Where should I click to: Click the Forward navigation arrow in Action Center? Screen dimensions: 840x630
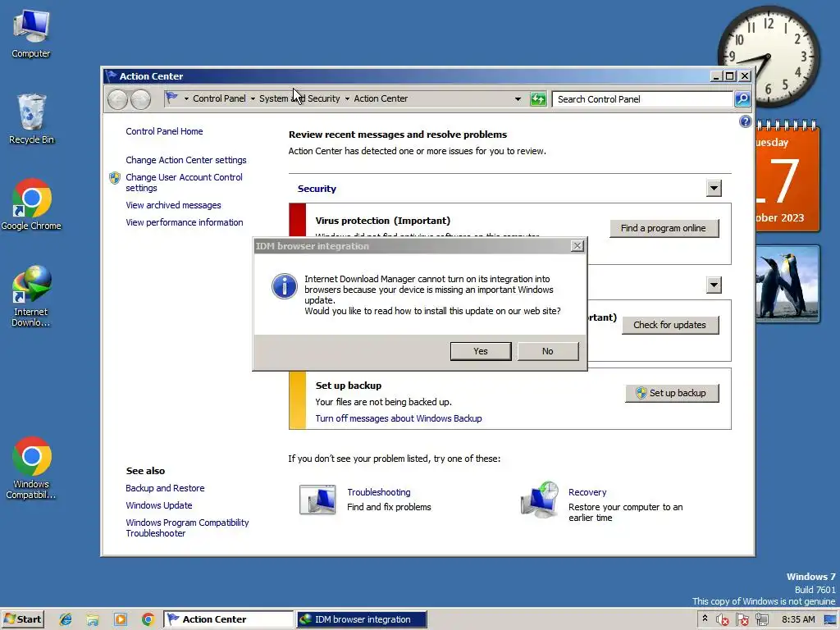click(140, 99)
